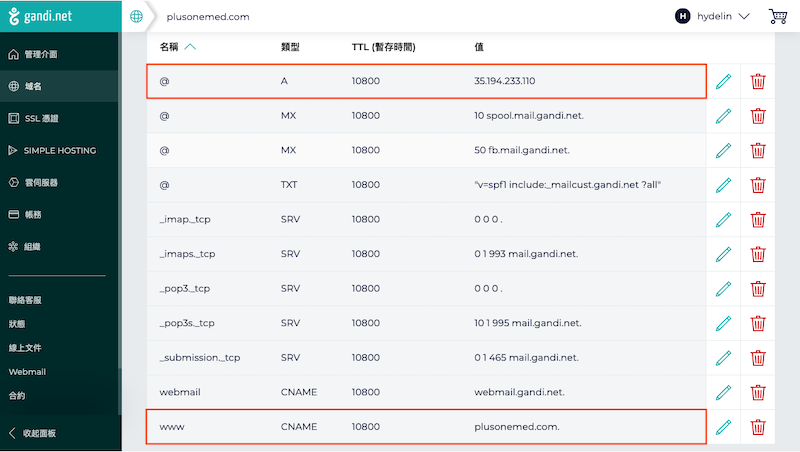Image resolution: width=800 pixels, height=452 pixels.
Task: Open 帳務 billing section
Action: pos(25,215)
